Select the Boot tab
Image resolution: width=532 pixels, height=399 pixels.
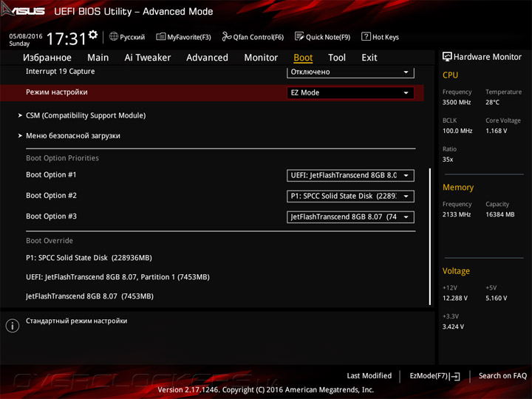click(x=303, y=58)
